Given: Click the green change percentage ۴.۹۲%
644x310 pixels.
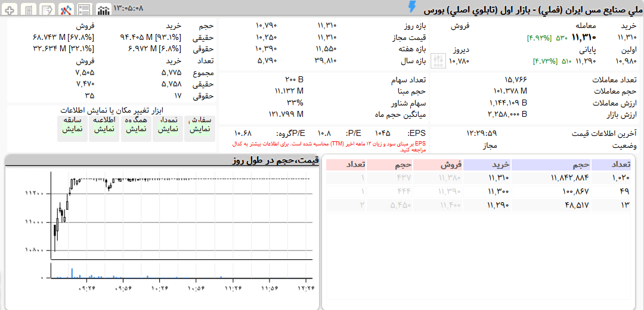Looking at the screenshot, I should 539,38.
